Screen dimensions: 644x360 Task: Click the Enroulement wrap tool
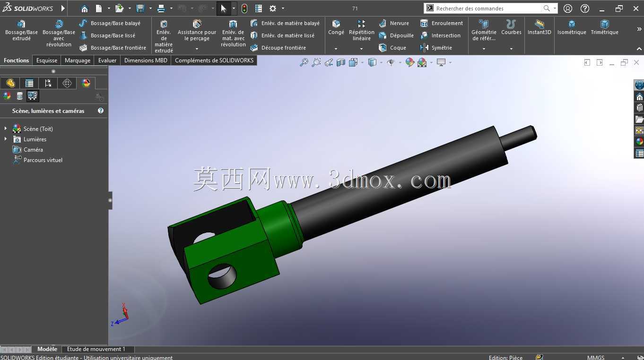[441, 23]
